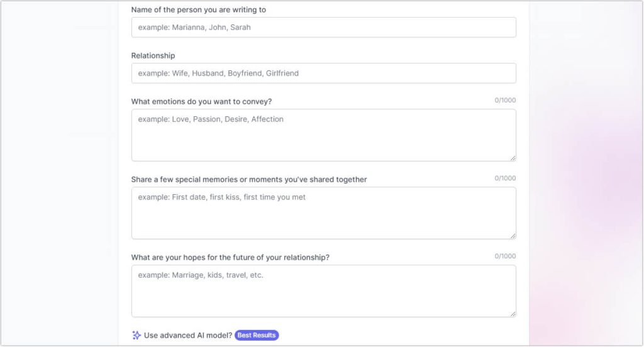The height and width of the screenshot is (347, 644).
Task: Click the hopes field 0/1000 character counter
Action: (505, 256)
